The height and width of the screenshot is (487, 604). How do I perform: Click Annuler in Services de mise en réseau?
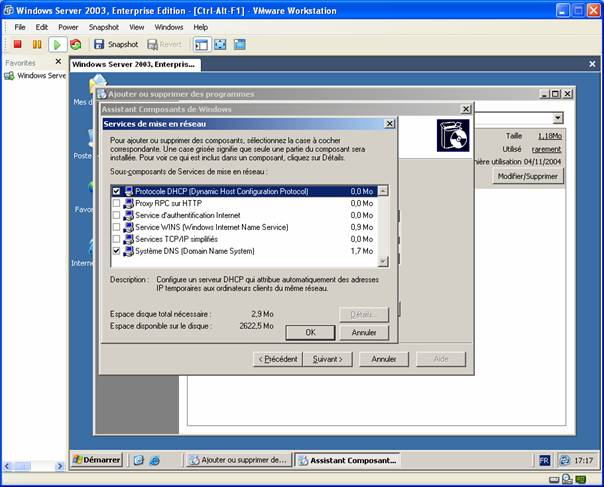click(x=364, y=333)
